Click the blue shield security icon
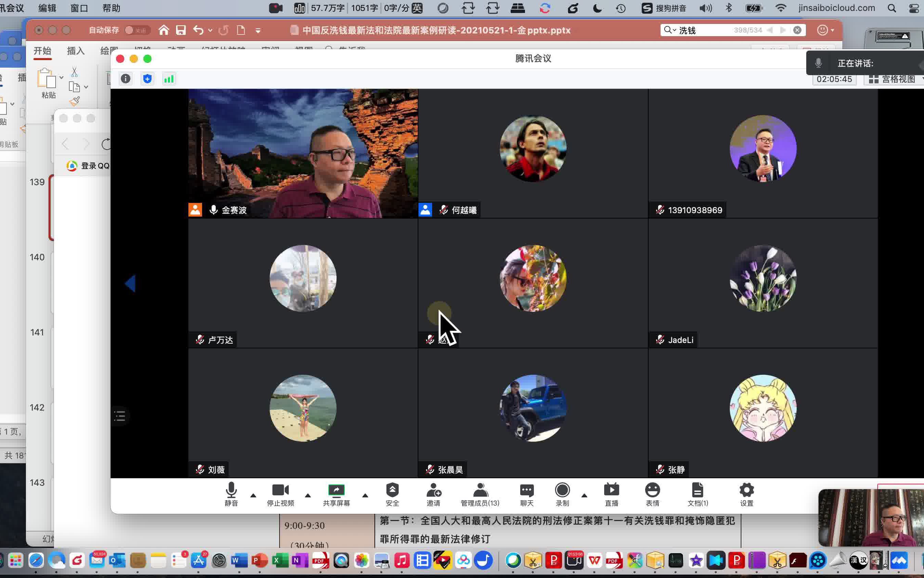Image resolution: width=924 pixels, height=578 pixels. click(x=147, y=79)
